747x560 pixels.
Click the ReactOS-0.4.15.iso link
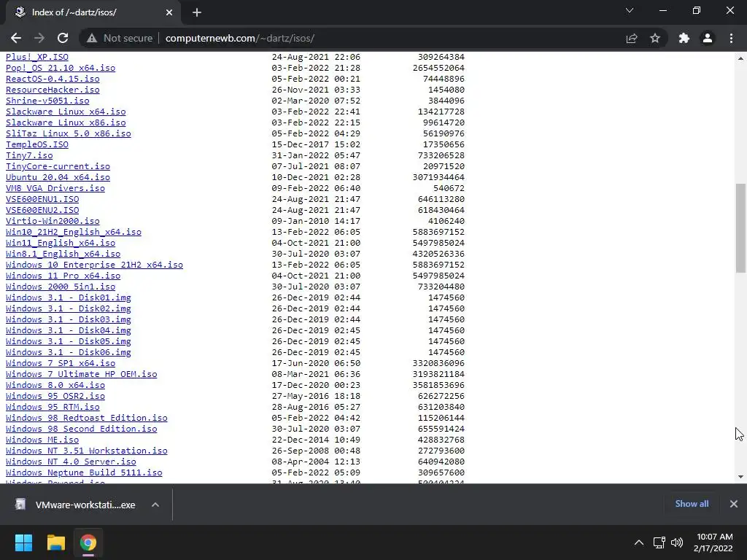pos(53,79)
